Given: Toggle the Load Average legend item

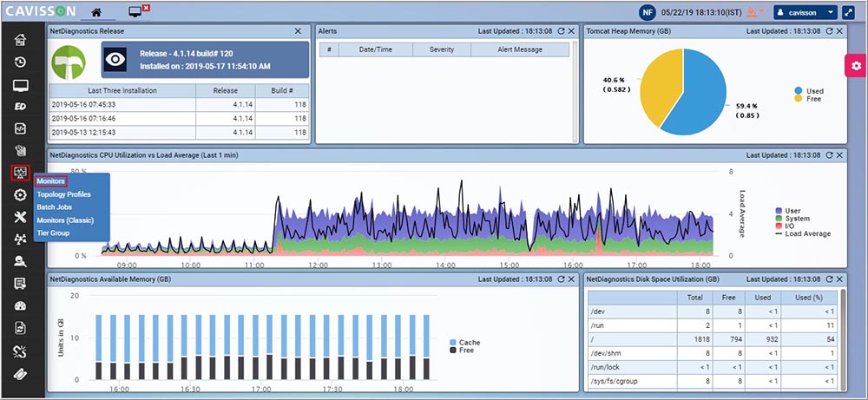Looking at the screenshot, I should (803, 233).
